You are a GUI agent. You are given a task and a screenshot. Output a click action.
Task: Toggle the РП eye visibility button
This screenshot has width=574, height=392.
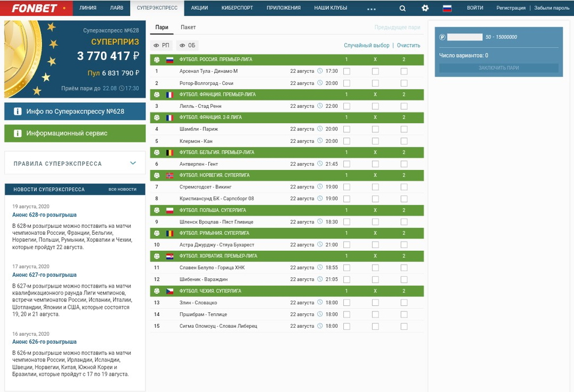(x=161, y=45)
